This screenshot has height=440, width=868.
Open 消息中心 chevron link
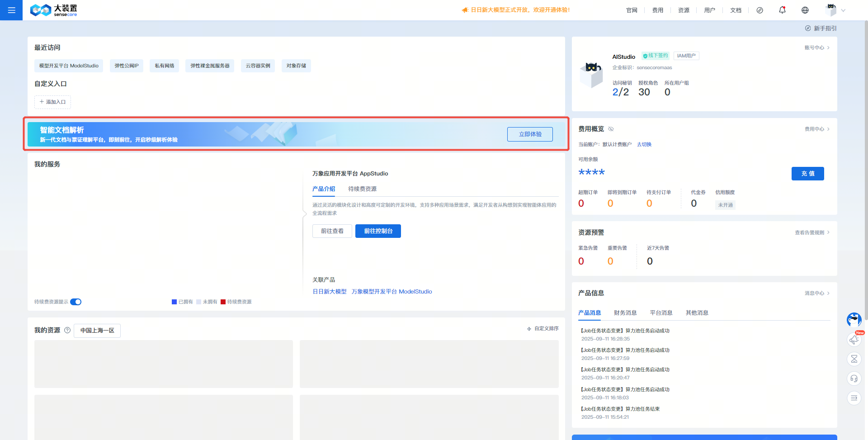pos(817,293)
